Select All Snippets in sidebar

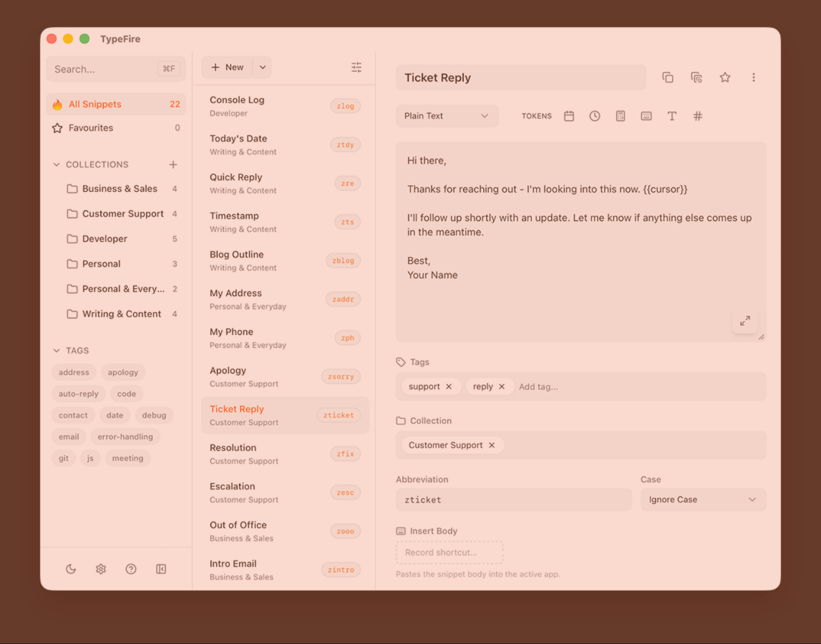pos(116,104)
